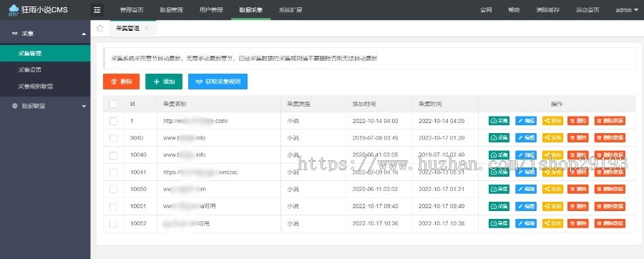Click the blue 获取采集规则 button

click(x=218, y=82)
